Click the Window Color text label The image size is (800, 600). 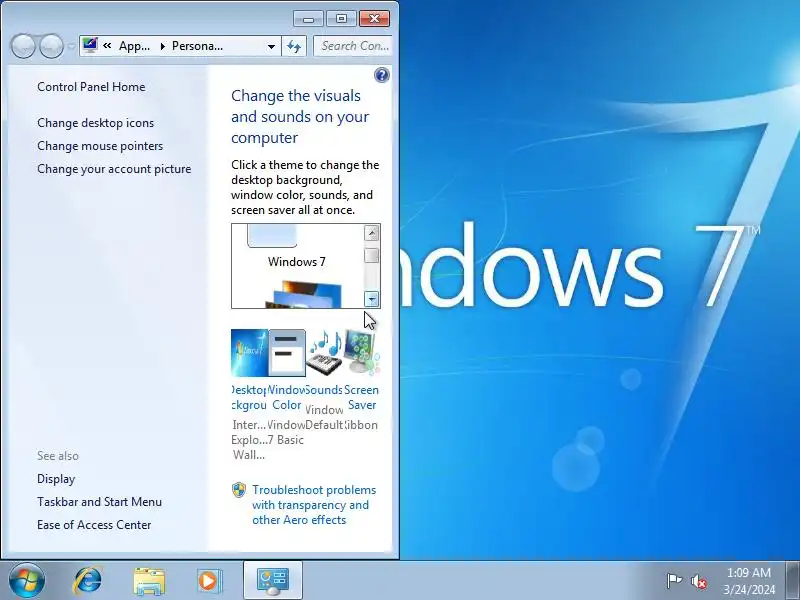tap(287, 397)
